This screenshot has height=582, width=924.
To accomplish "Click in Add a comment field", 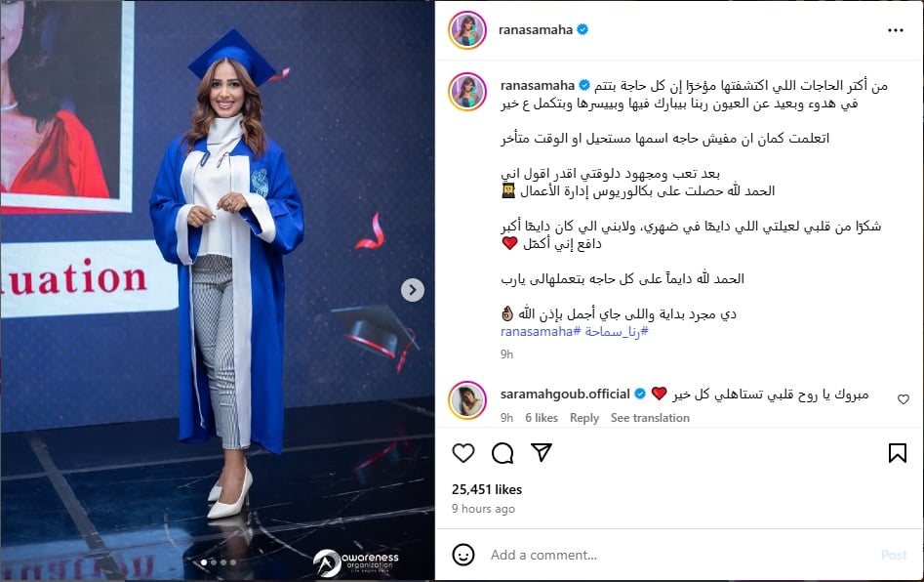I will [x=678, y=555].
